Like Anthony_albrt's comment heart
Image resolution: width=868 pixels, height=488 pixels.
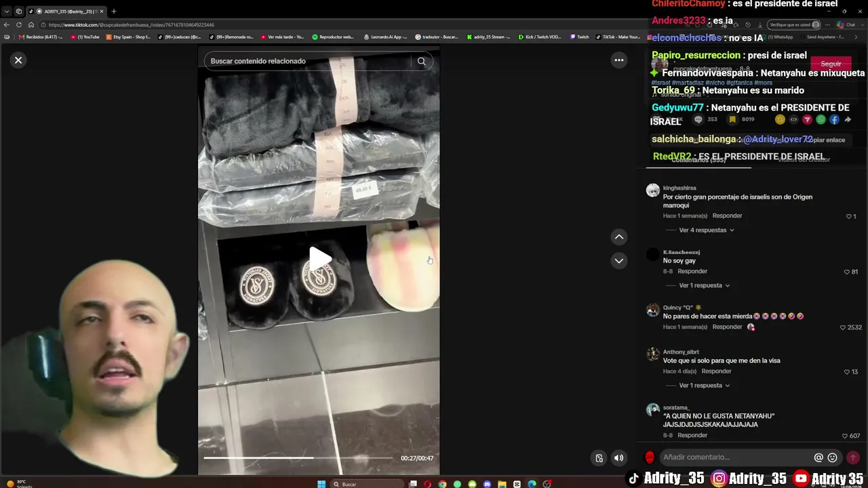pyautogui.click(x=846, y=372)
